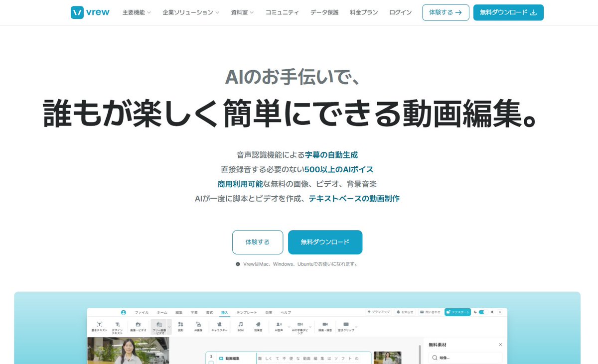This screenshot has width=598, height=364.
Task: Click the テキストベースの動画制作 highlighted text
Action: [354, 198]
